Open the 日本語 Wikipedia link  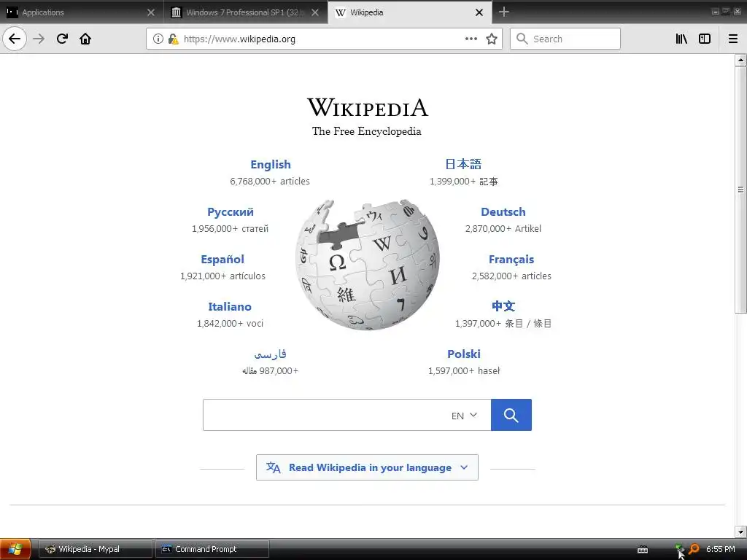click(463, 164)
